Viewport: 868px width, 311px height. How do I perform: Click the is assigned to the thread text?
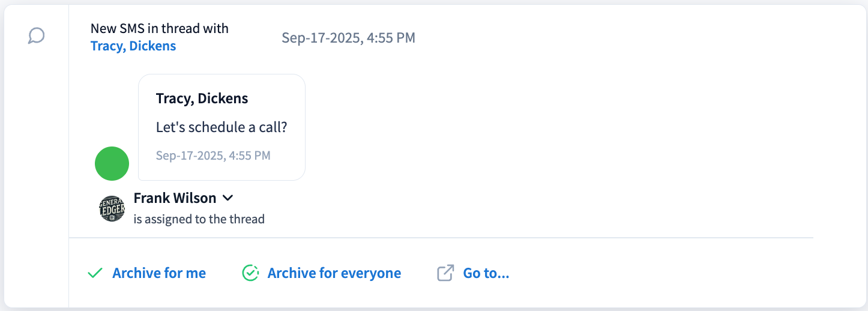coord(199,219)
